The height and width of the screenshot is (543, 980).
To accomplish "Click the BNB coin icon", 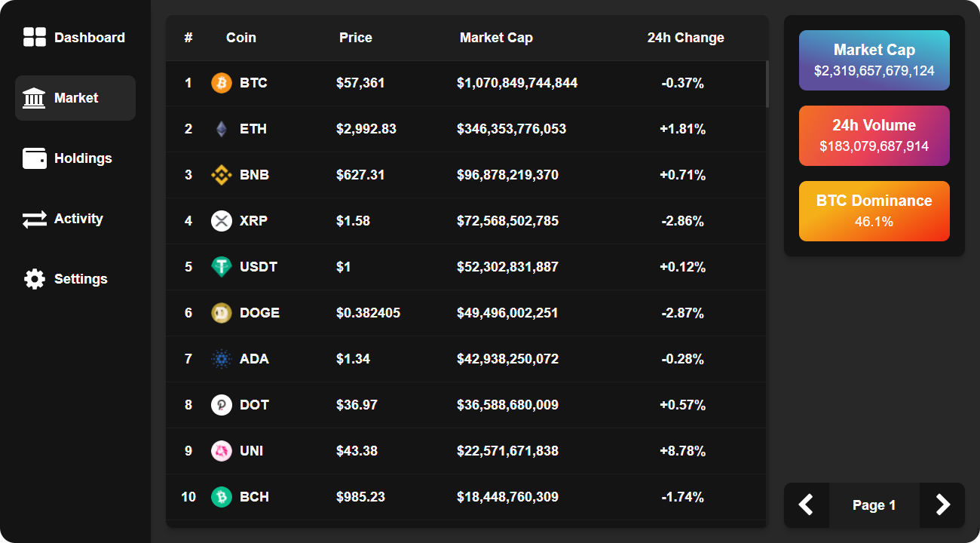I will click(222, 175).
